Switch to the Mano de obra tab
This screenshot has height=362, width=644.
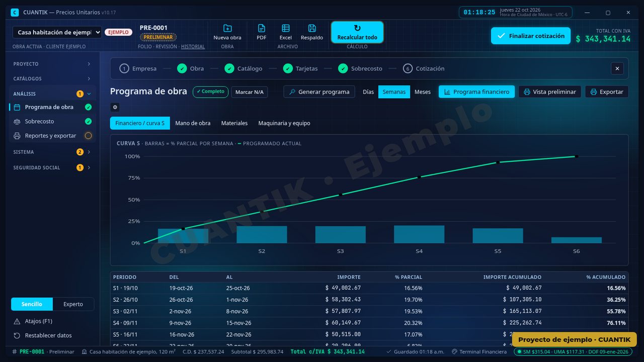coord(193,123)
